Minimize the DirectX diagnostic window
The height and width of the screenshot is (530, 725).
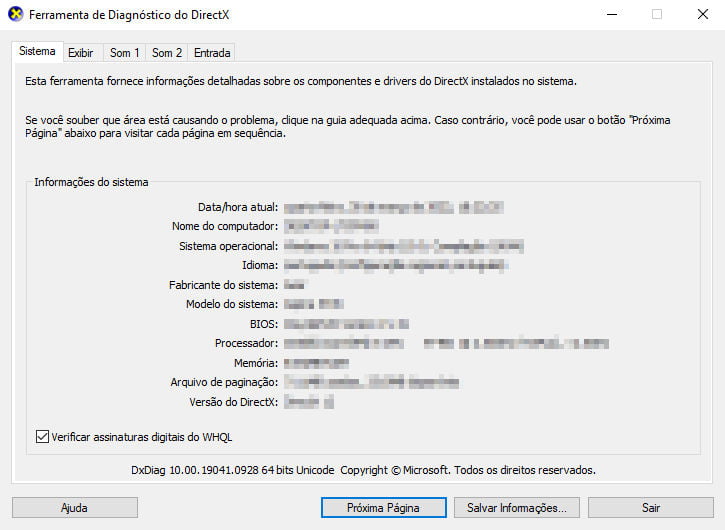(612, 14)
